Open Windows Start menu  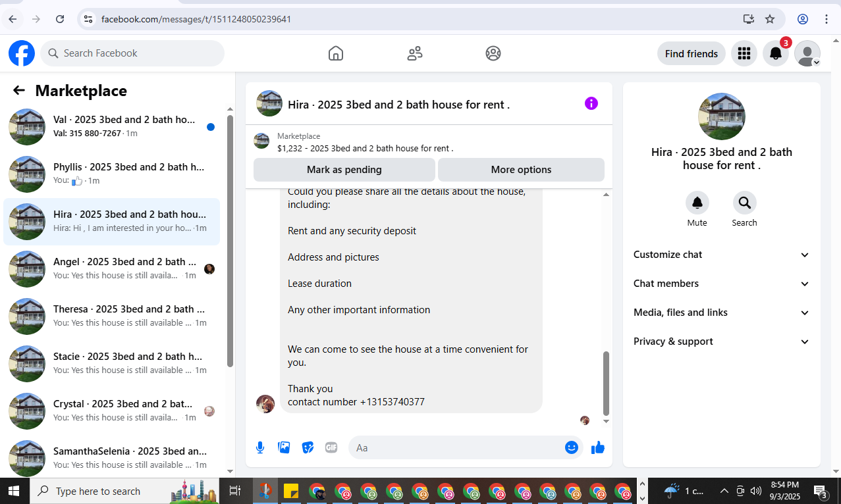[14, 491]
